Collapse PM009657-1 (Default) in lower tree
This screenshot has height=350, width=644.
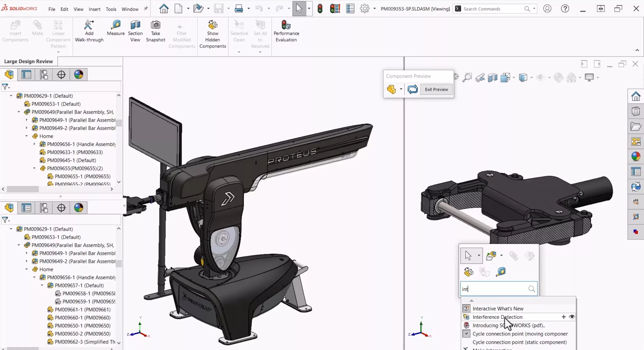coord(42,285)
